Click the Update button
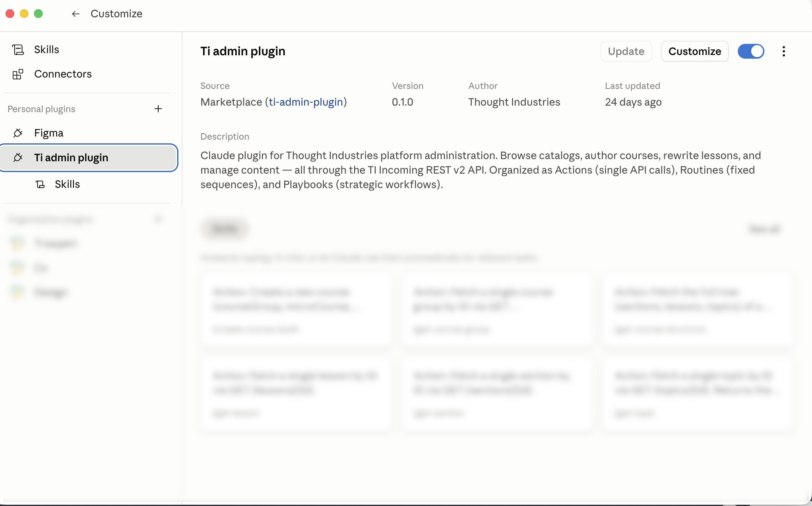The width and height of the screenshot is (812, 506). pyautogui.click(x=626, y=51)
